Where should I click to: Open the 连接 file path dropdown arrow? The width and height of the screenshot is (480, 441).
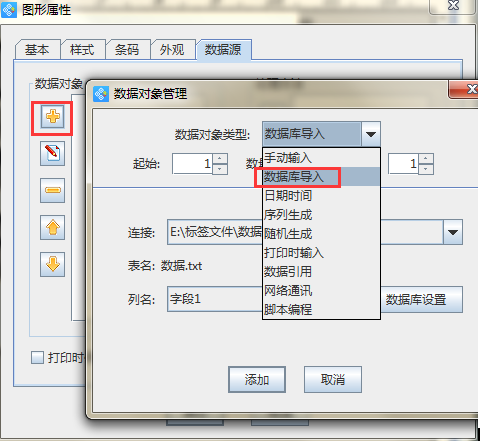click(453, 232)
